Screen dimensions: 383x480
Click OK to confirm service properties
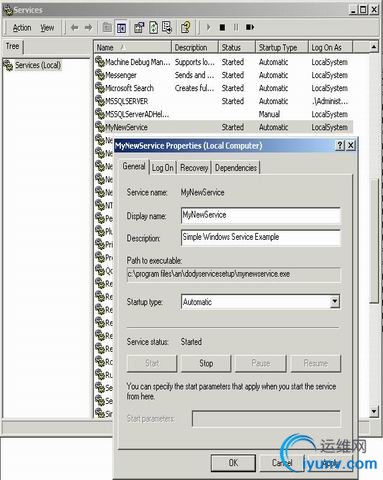233,463
